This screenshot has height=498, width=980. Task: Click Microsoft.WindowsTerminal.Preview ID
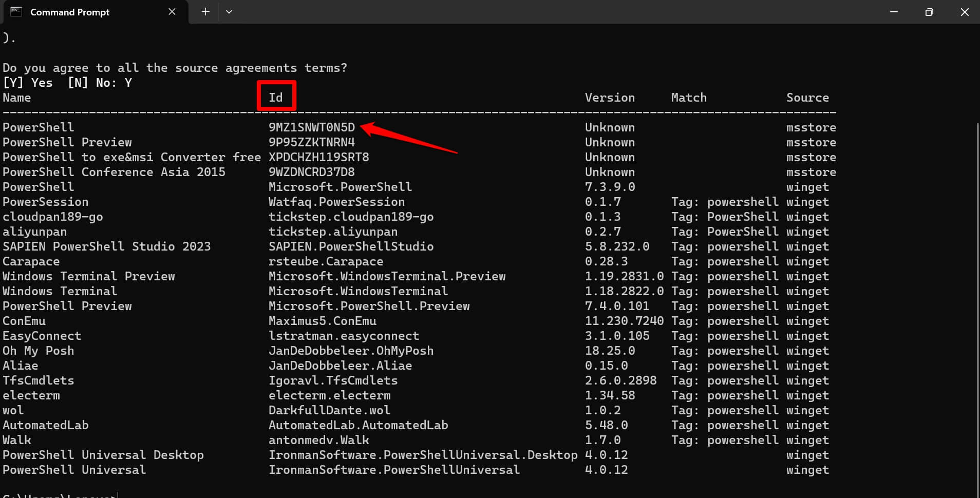[387, 276]
